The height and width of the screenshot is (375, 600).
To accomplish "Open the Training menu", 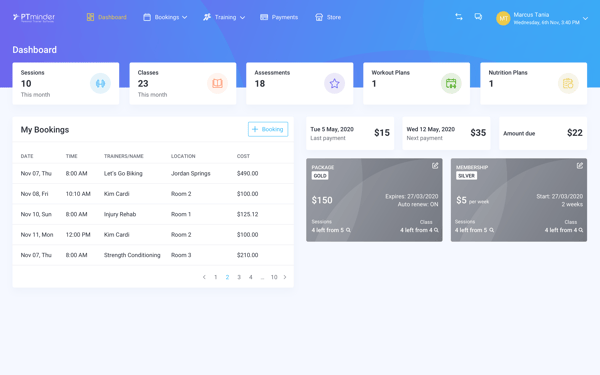I will point(224,17).
